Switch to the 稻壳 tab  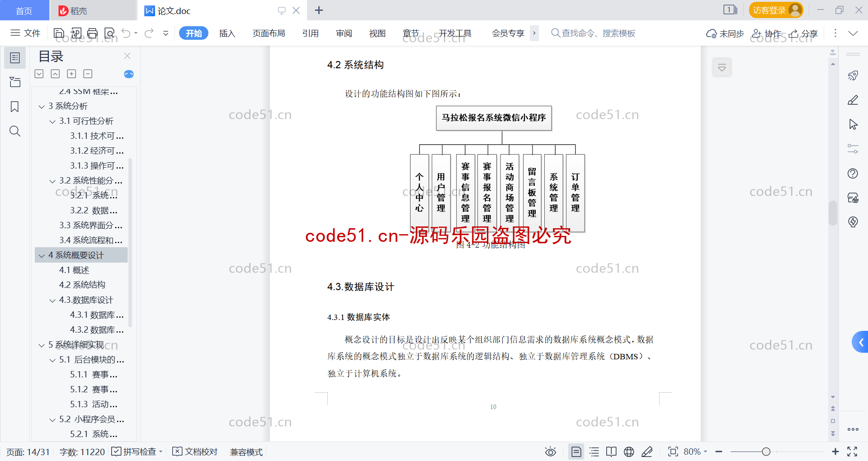(93, 10)
